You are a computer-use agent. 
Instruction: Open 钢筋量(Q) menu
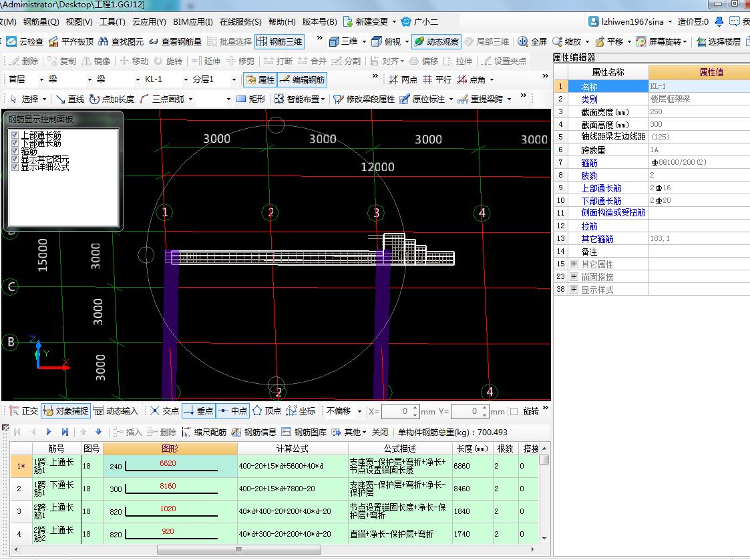pos(41,22)
